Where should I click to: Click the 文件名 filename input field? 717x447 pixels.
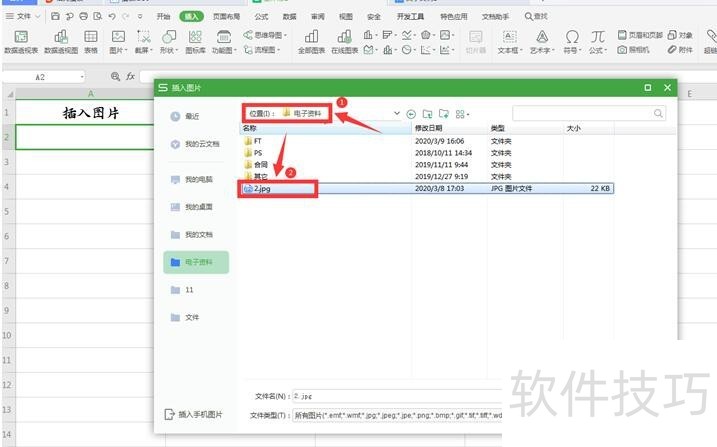397,396
